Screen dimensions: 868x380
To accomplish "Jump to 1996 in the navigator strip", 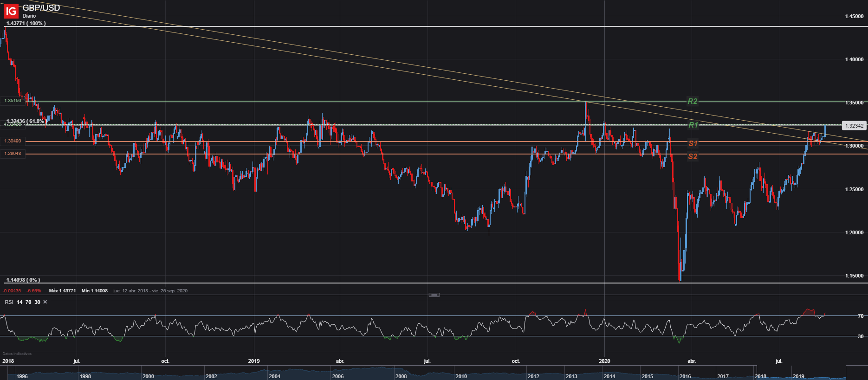I will pos(22,376).
